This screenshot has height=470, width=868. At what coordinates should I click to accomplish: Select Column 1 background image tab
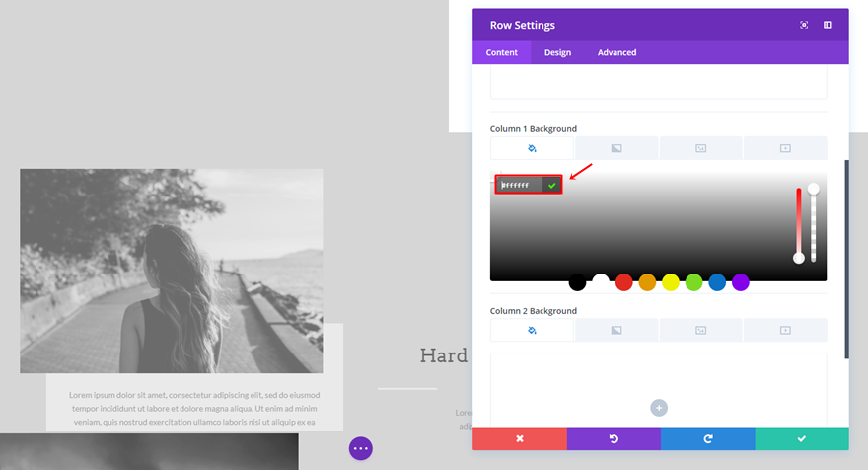pos(701,148)
